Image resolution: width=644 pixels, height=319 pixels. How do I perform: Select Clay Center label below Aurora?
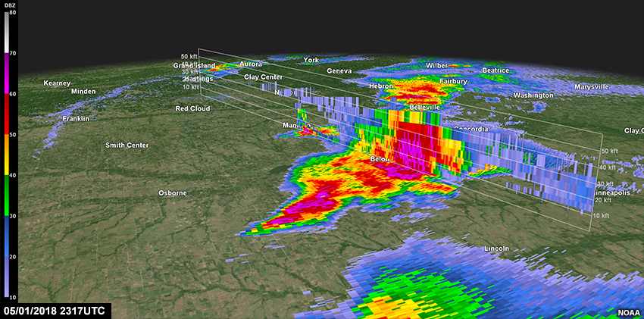pos(263,77)
